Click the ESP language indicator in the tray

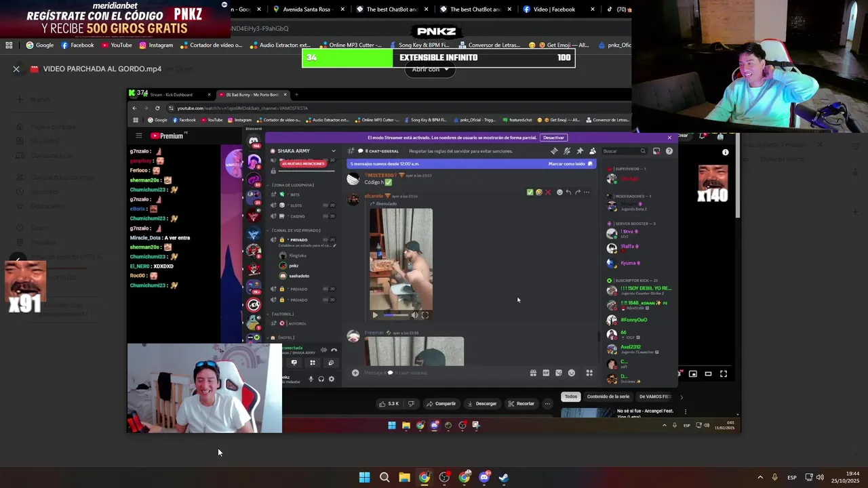(x=792, y=478)
